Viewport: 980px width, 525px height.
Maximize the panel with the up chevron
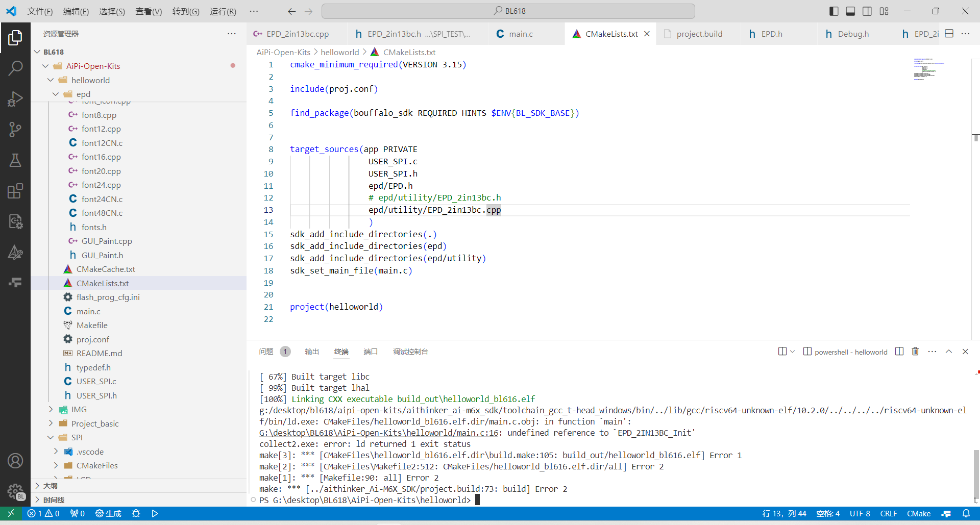coord(949,352)
